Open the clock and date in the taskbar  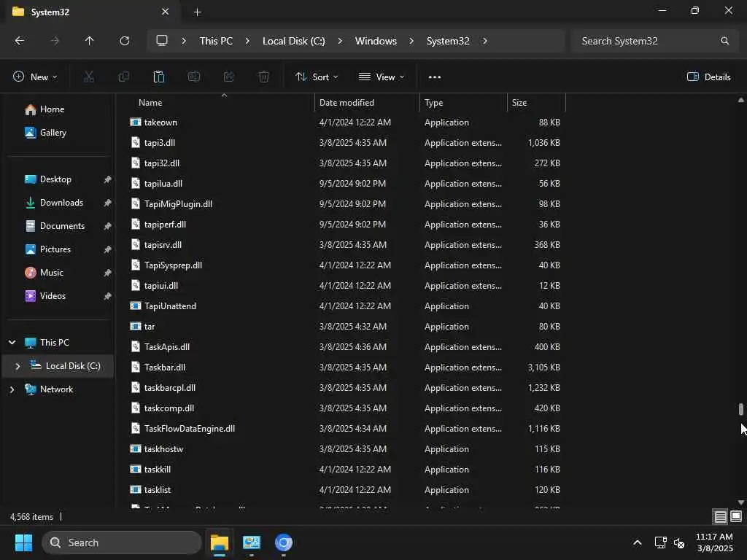[714, 542]
